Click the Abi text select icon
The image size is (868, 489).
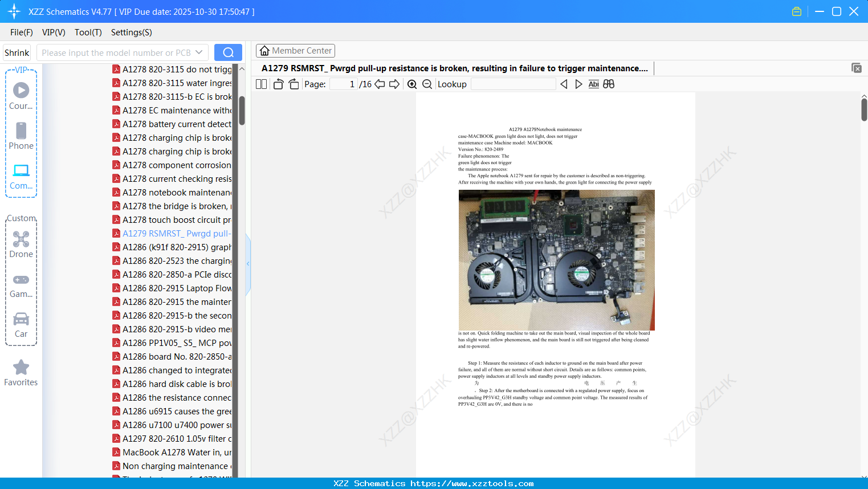pos(593,84)
